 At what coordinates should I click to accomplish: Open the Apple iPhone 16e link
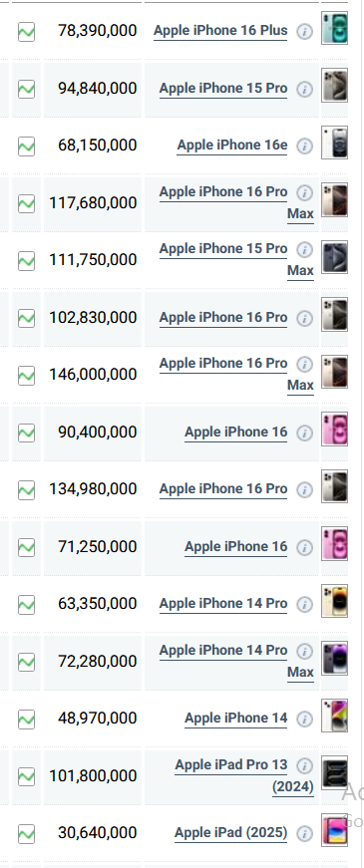[232, 145]
